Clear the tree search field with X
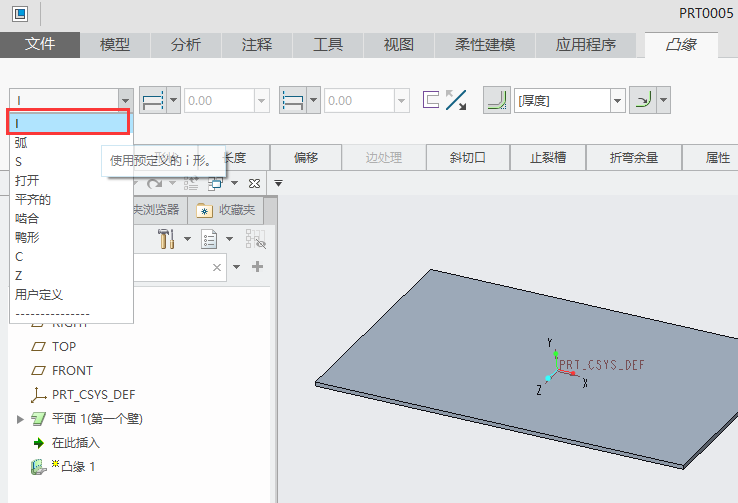738x503 pixels. click(217, 268)
